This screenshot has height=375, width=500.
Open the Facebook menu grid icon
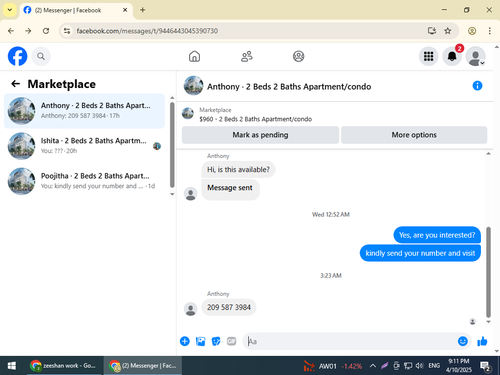[428, 56]
